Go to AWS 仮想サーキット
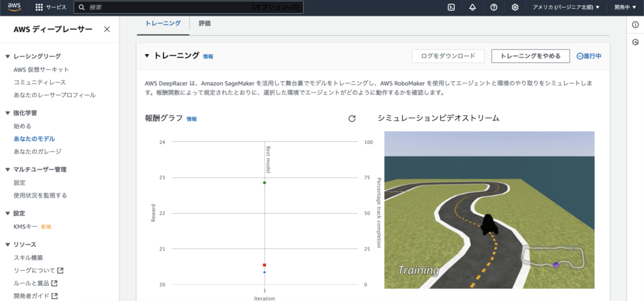The width and height of the screenshot is (644, 301). (x=41, y=69)
